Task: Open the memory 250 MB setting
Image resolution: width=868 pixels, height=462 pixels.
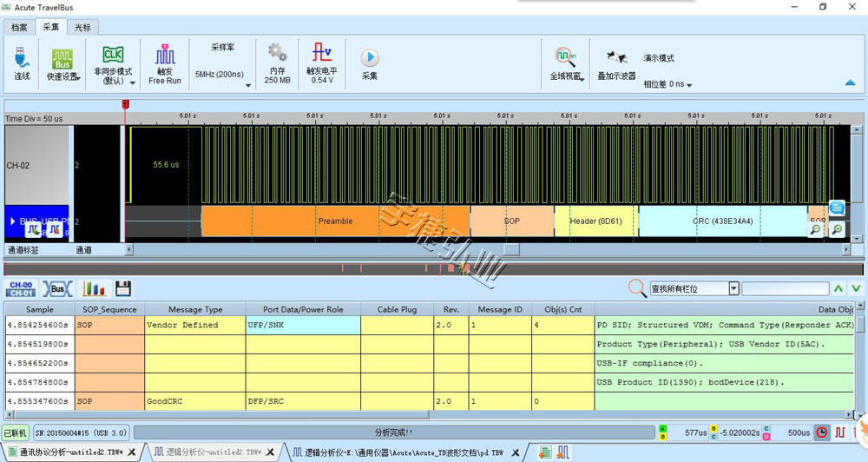Action: (278, 63)
